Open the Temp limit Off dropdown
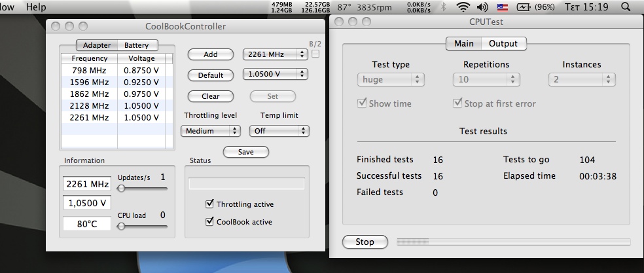This screenshot has width=644, height=273. (x=279, y=131)
